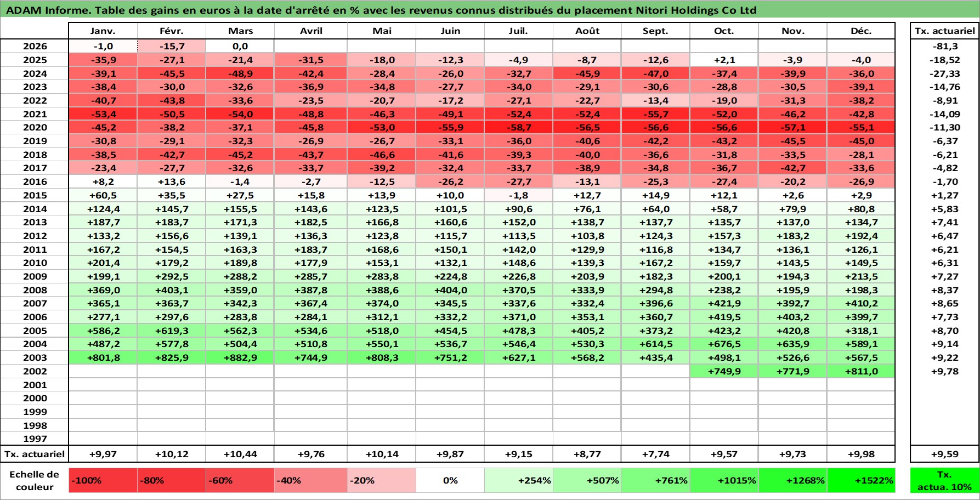Image resolution: width=980 pixels, height=500 pixels.
Task: Select the Avril column header
Action: [311, 31]
